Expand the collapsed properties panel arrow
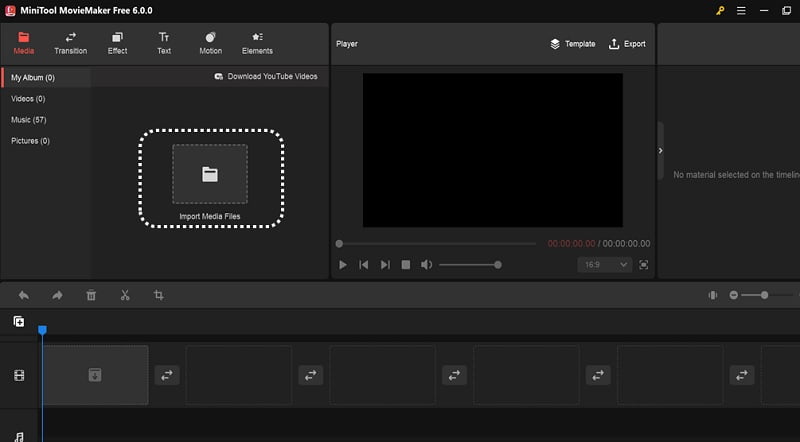This screenshot has height=442, width=800. pos(660,150)
